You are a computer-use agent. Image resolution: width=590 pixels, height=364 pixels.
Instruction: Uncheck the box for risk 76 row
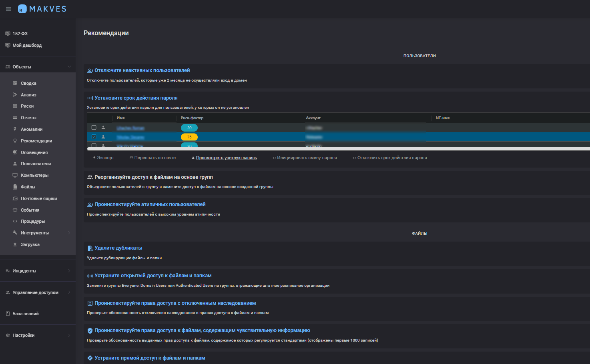click(x=94, y=137)
